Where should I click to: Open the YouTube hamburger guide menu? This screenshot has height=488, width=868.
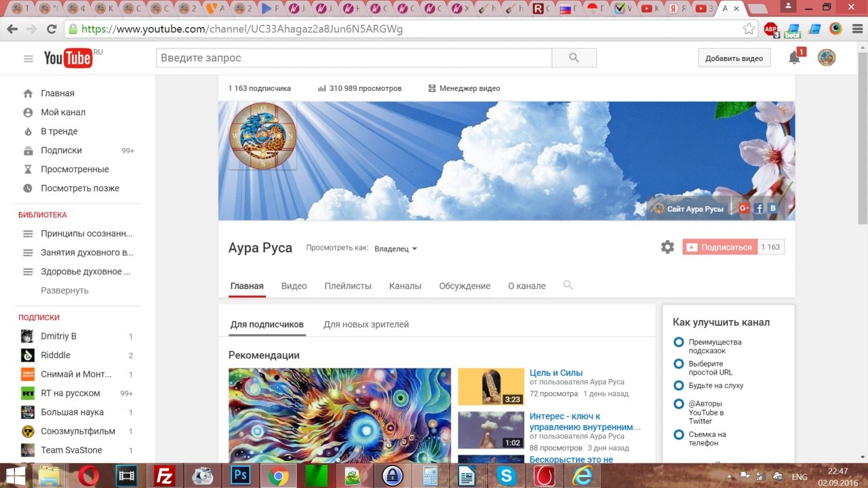28,58
